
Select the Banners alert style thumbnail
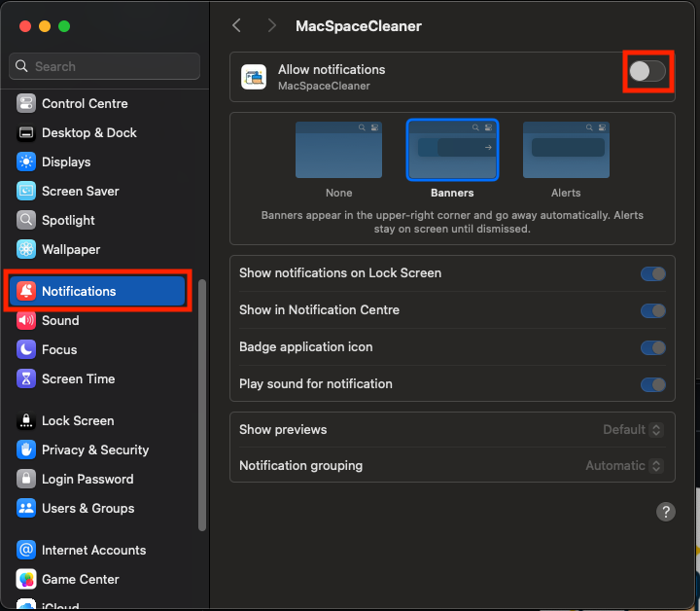tap(452, 150)
